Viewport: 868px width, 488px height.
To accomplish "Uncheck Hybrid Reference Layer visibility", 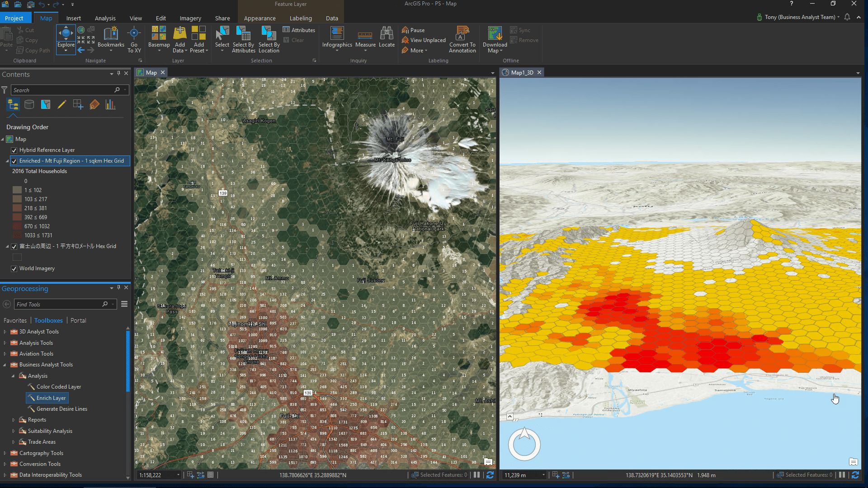I will [x=14, y=150].
